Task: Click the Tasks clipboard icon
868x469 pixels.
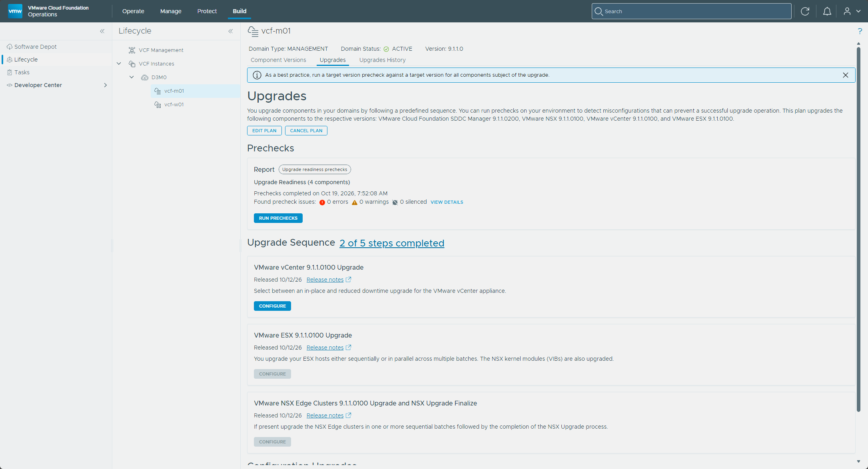Action: [10, 72]
